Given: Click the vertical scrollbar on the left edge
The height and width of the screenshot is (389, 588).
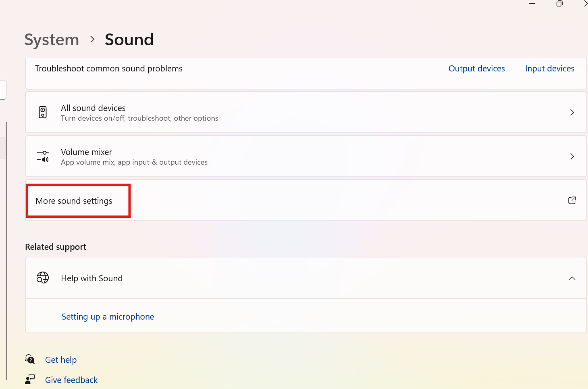Looking at the screenshot, I should coord(6,250).
